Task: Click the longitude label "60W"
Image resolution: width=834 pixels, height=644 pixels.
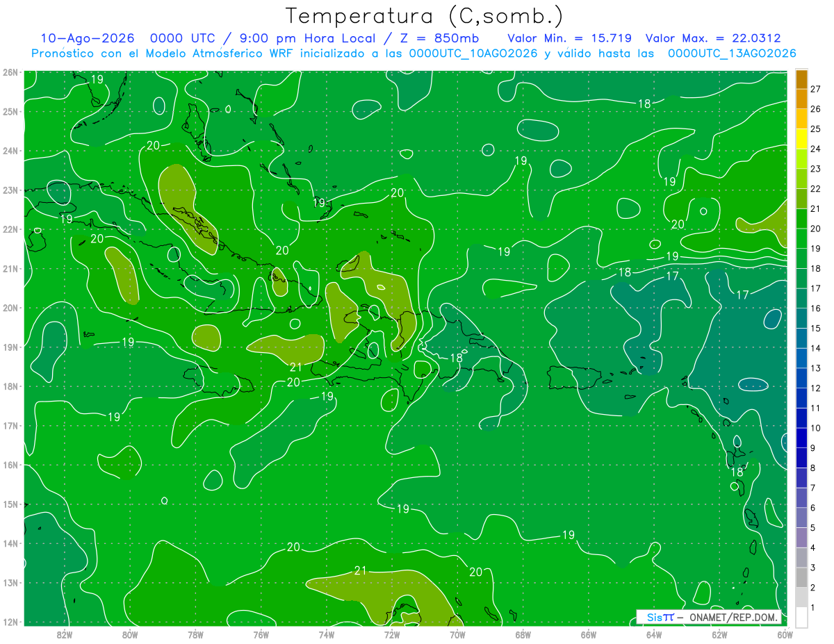Action: (785, 634)
